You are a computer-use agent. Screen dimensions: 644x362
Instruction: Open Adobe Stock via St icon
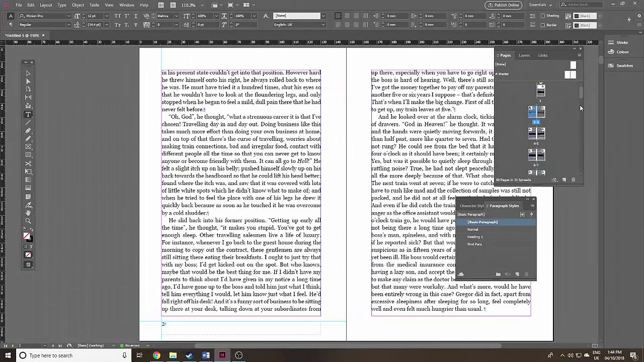point(172,5)
